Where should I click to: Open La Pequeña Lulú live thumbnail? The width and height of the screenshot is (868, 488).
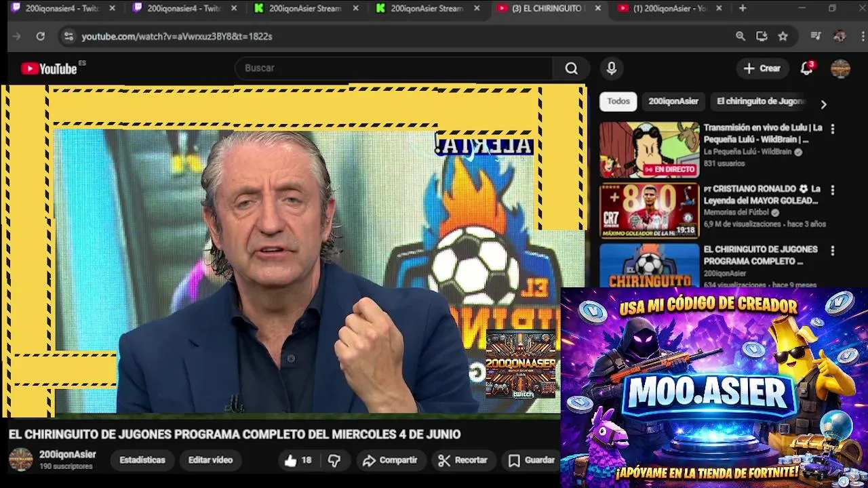pos(649,150)
